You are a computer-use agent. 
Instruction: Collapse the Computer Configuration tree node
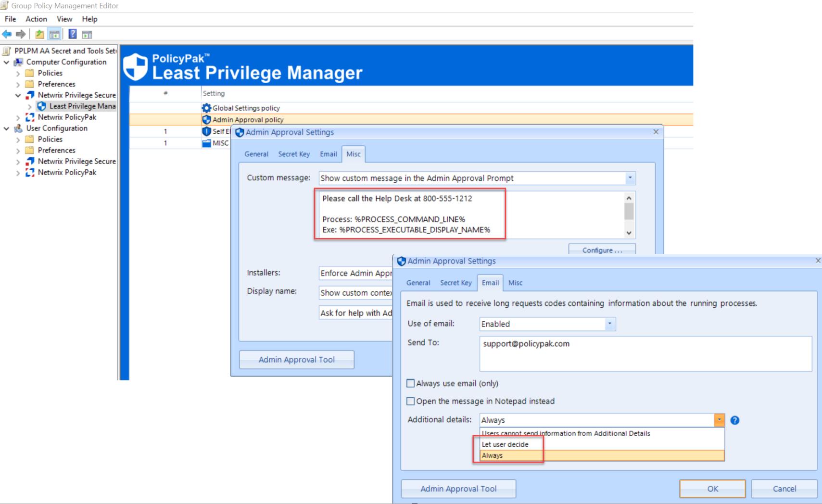(x=7, y=62)
